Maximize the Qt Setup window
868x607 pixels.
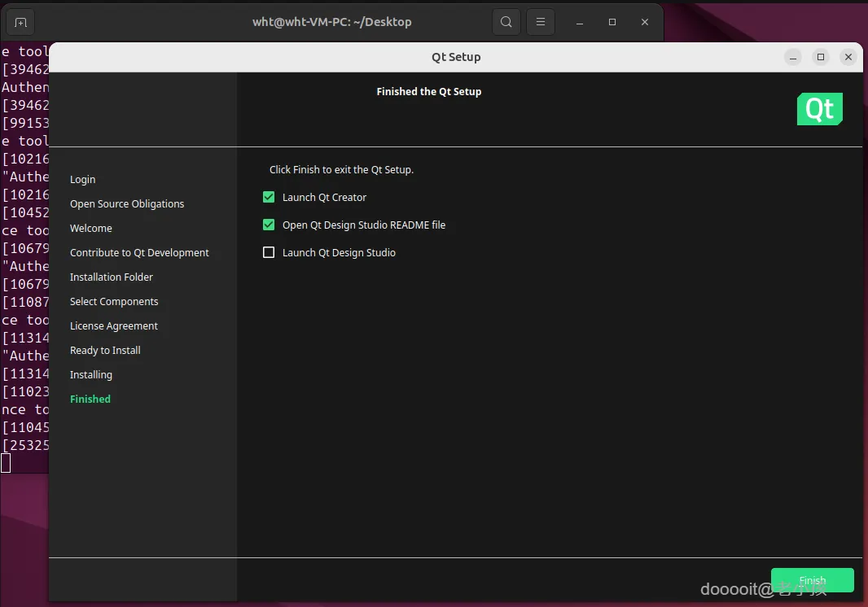pyautogui.click(x=821, y=57)
